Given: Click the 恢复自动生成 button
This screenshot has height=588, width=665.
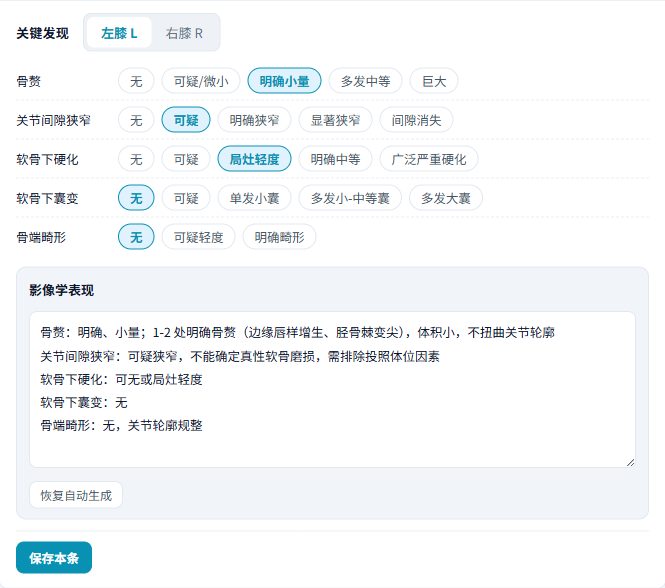Looking at the screenshot, I should 76,495.
